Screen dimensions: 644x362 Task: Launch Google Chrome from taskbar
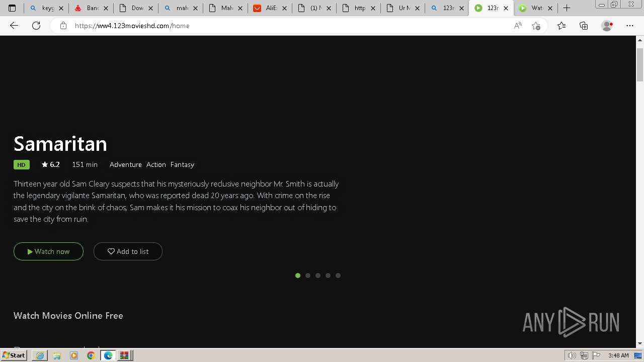[91, 355]
